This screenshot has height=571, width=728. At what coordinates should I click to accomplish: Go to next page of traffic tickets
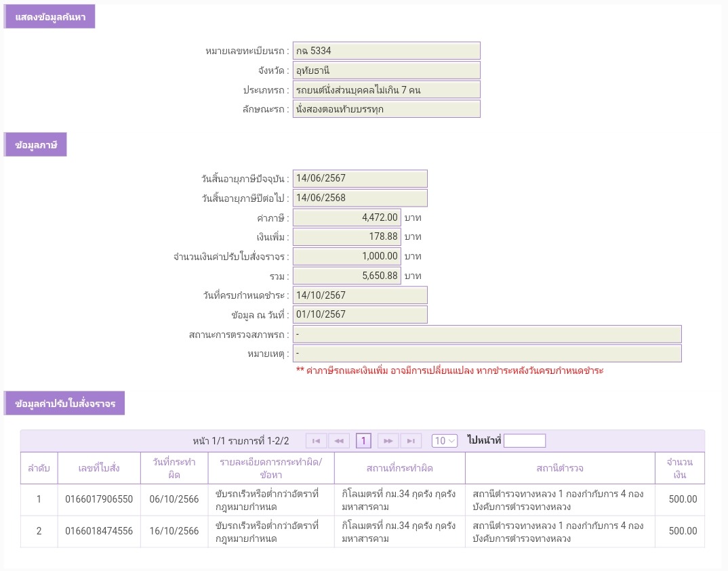pos(388,441)
